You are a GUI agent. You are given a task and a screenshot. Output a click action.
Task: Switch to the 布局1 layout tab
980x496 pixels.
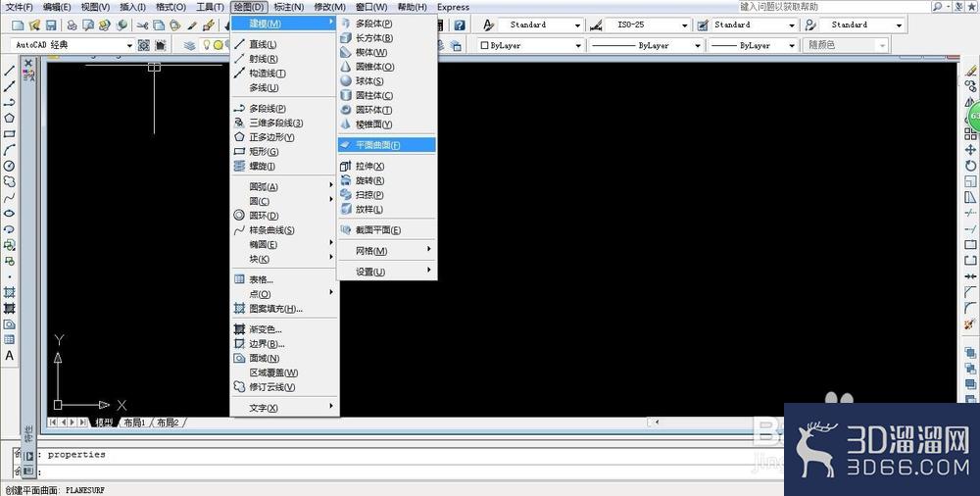[x=134, y=422]
